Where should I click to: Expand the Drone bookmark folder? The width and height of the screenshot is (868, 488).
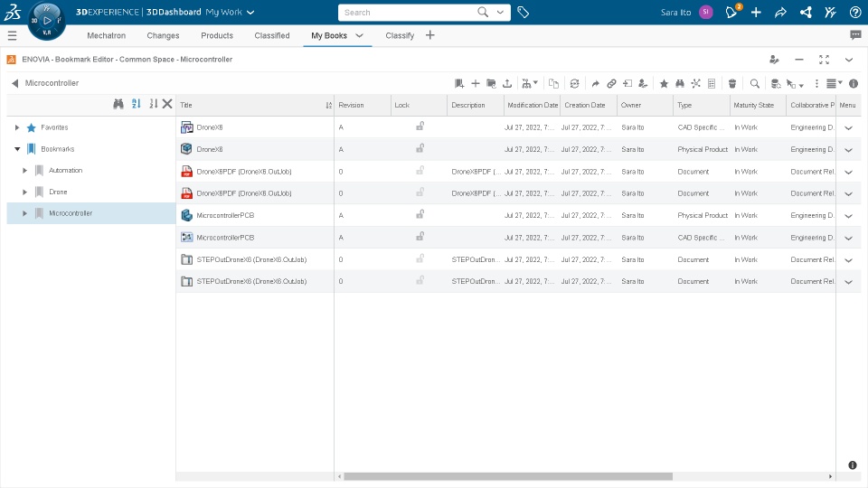[x=24, y=192]
